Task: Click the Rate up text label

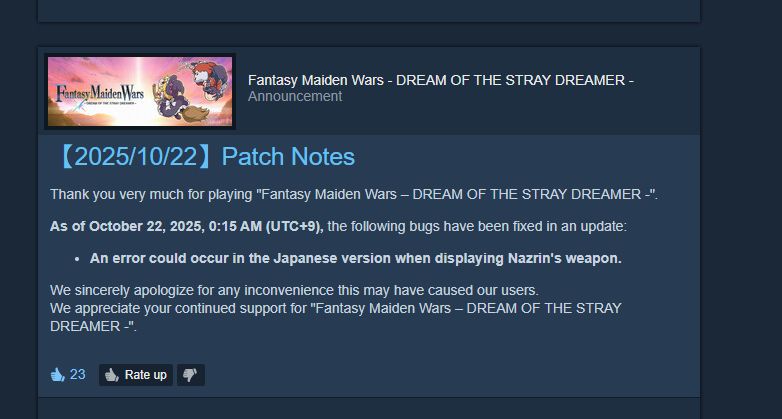Action: [146, 375]
